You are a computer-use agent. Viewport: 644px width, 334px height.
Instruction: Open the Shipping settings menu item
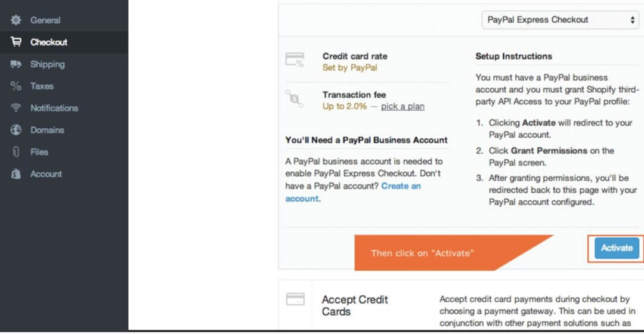tap(47, 64)
